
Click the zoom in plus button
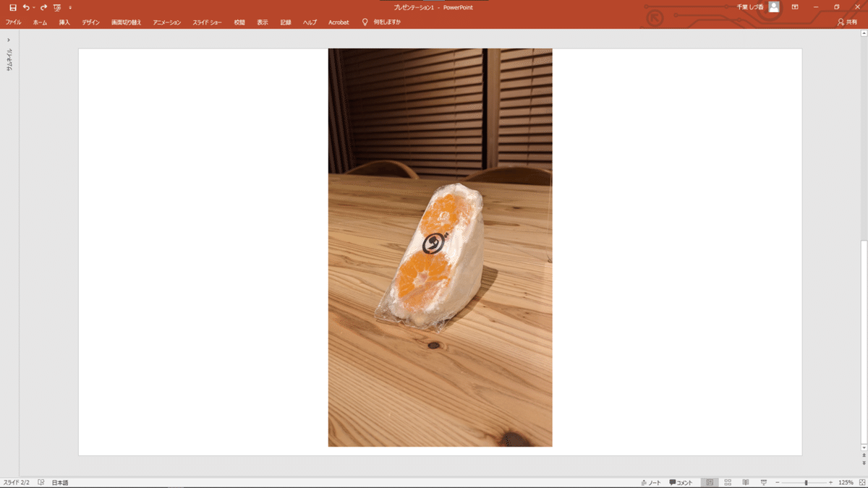830,482
